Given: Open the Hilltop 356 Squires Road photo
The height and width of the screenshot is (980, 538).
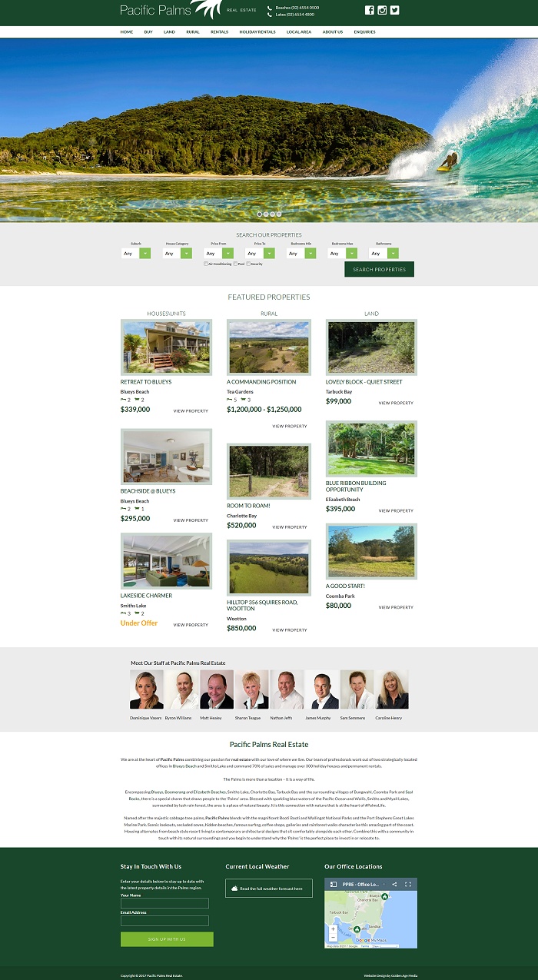Looking at the screenshot, I should click(269, 568).
